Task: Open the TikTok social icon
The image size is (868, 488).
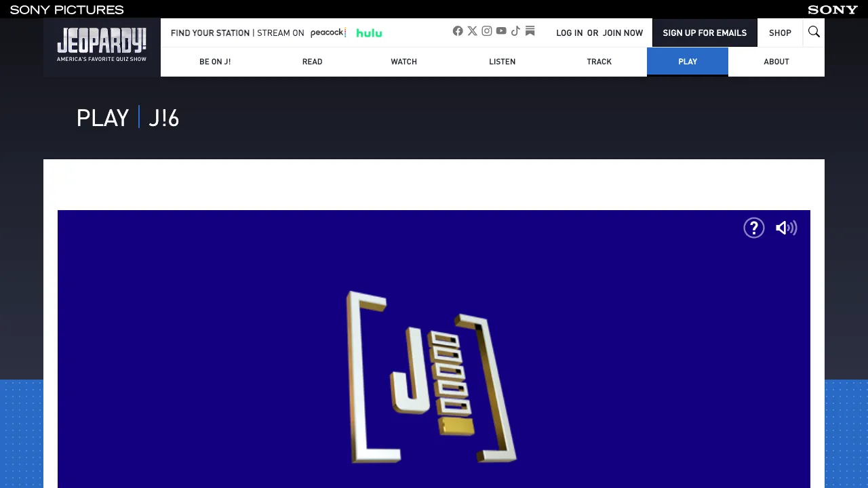Action: [515, 31]
